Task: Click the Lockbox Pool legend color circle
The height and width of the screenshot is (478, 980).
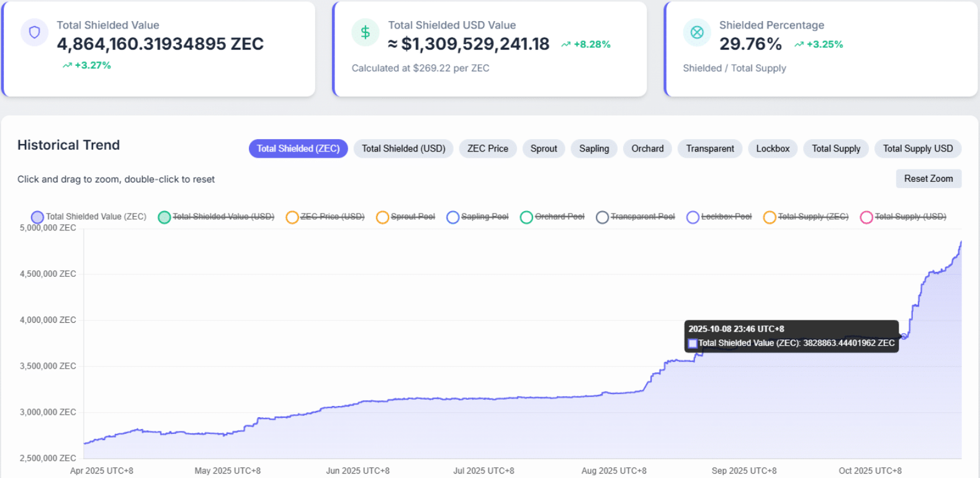Action: pyautogui.click(x=693, y=217)
